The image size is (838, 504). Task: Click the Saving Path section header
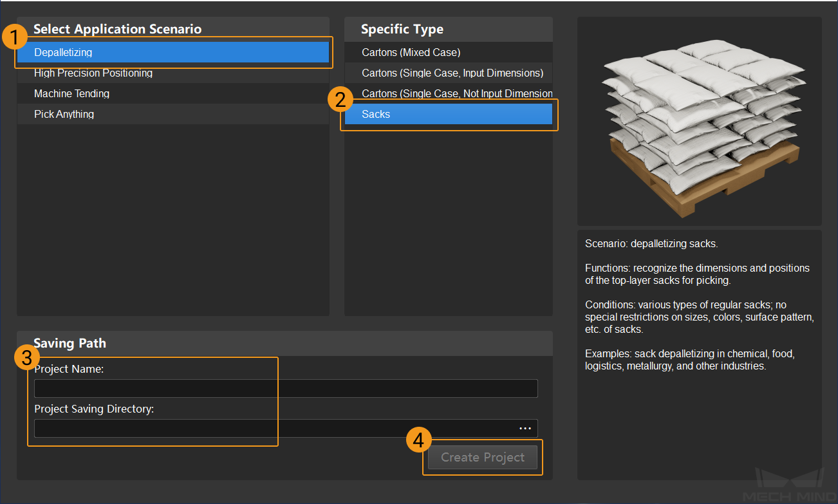tap(70, 343)
